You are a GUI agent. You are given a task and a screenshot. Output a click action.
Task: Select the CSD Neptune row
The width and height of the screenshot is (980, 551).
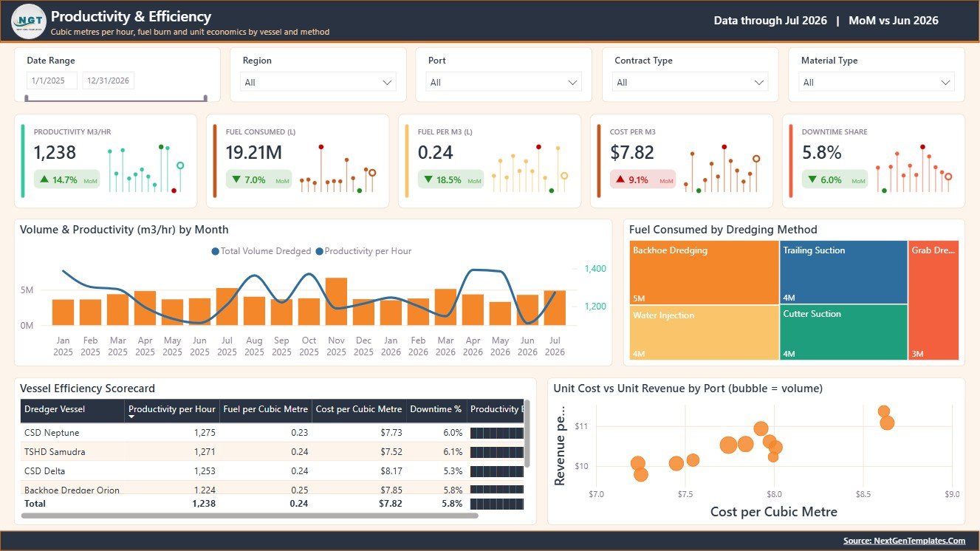coord(272,433)
